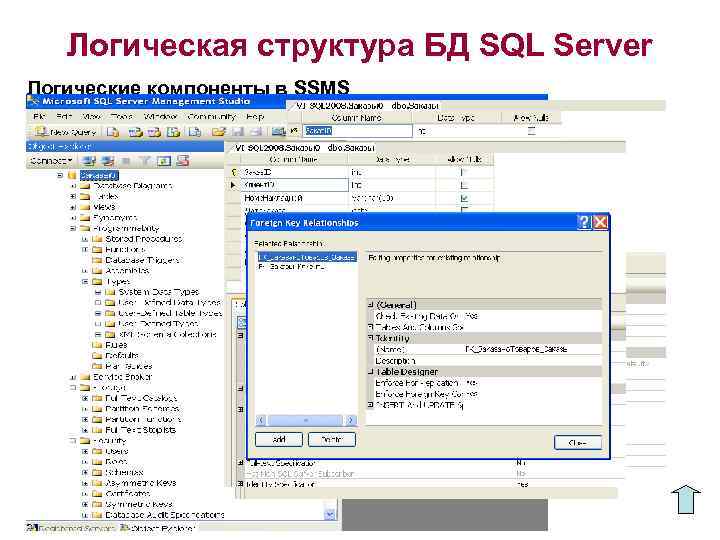
Task: Switch to the Registered Servers tab
Action: coord(71,529)
